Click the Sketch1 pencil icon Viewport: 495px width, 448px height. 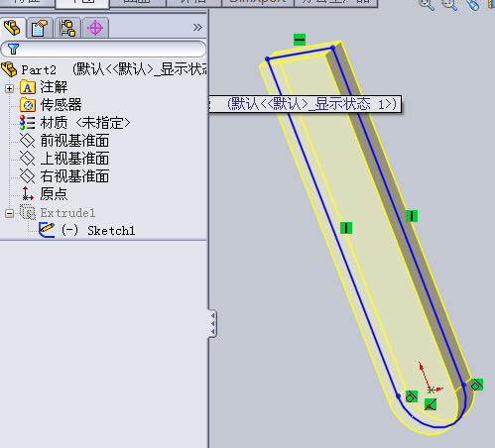tap(47, 230)
